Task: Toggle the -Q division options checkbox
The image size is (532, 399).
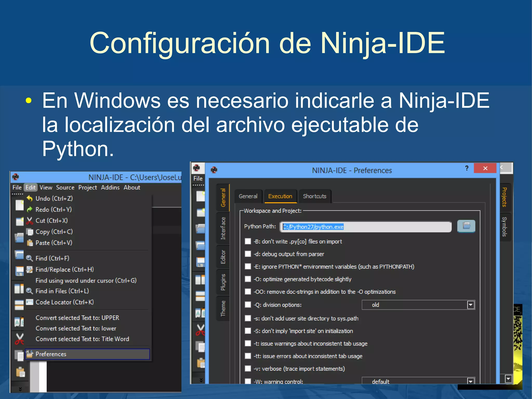Action: 248,305
